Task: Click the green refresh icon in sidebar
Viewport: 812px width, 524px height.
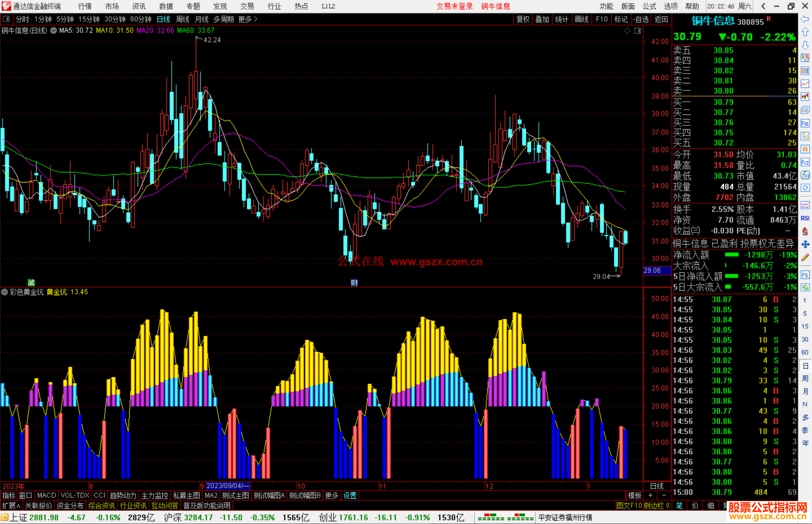Action: point(805,287)
